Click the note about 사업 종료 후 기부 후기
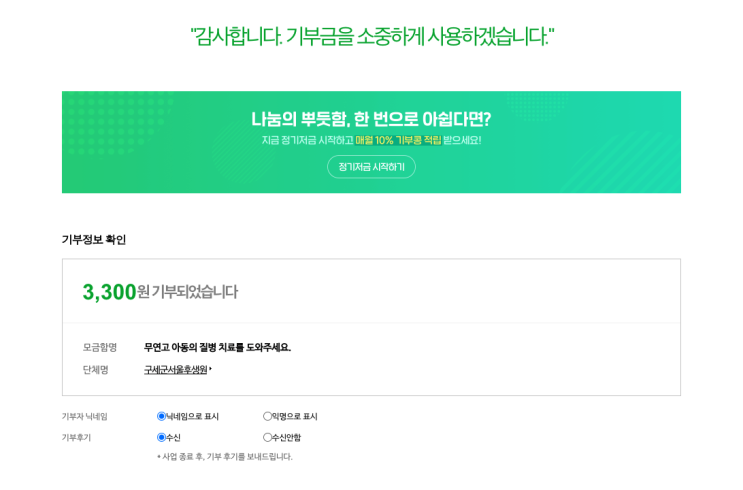The image size is (743, 490). point(225,457)
